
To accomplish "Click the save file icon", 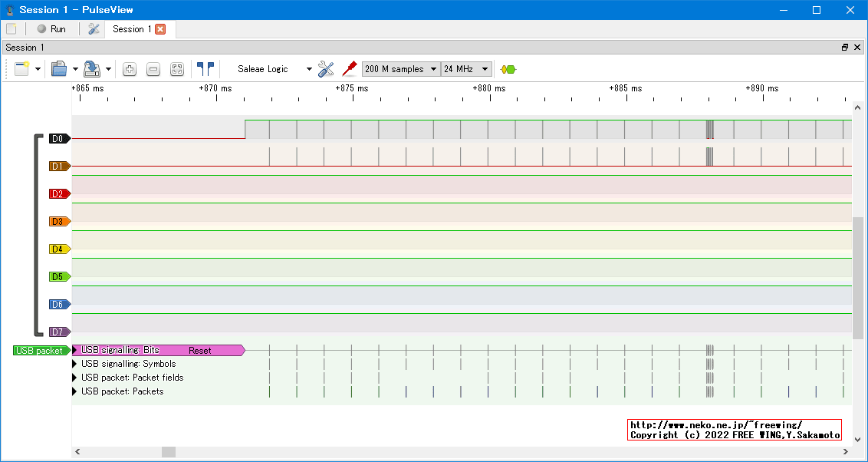I will 92,69.
